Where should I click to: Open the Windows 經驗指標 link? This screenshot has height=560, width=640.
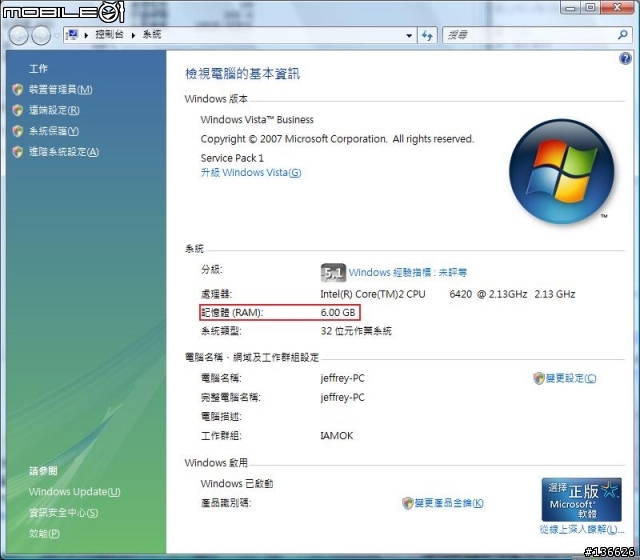(x=407, y=272)
